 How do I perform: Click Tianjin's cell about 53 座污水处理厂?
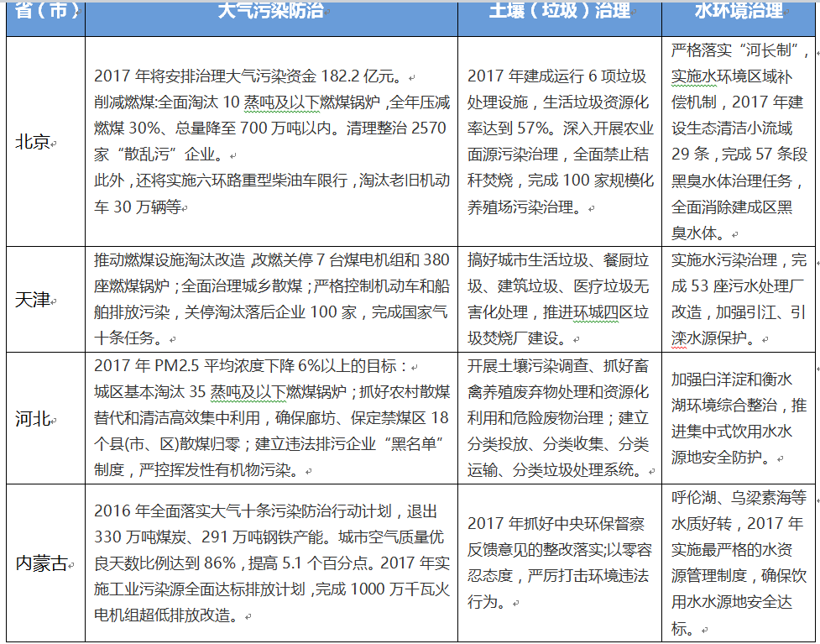click(739, 287)
